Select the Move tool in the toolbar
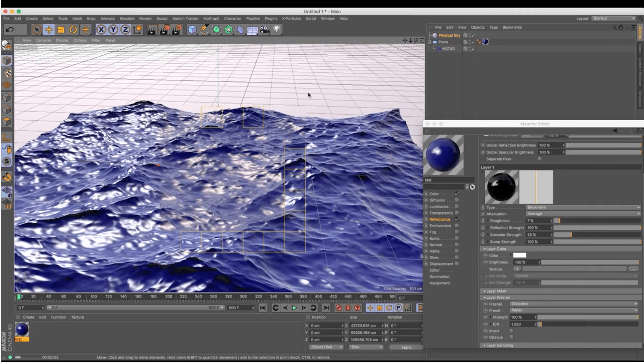Image resolution: width=644 pixels, height=362 pixels. tap(49, 29)
